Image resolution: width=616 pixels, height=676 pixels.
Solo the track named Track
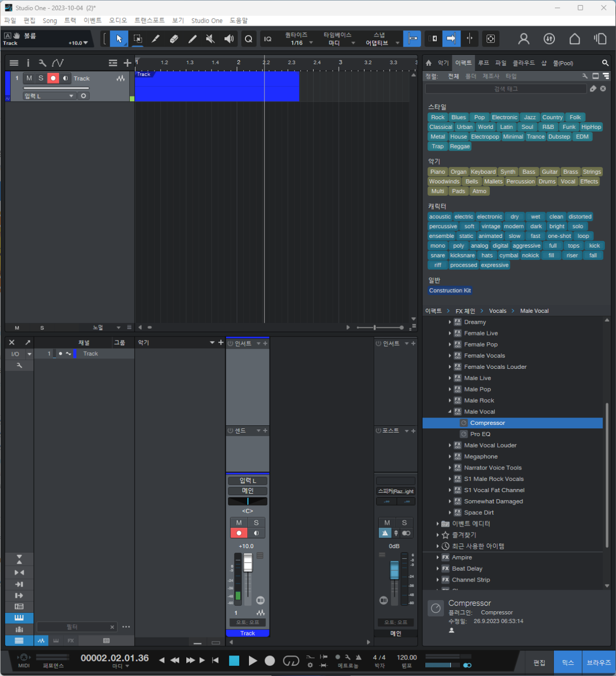click(41, 78)
